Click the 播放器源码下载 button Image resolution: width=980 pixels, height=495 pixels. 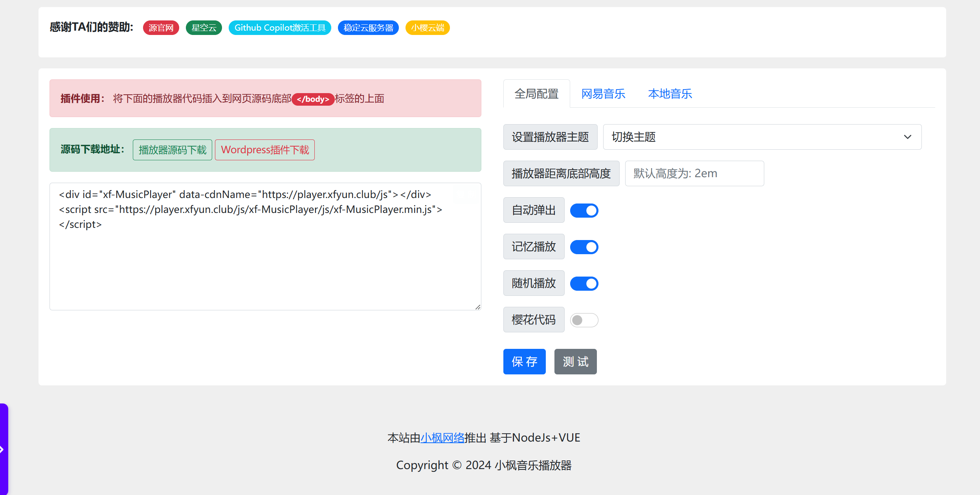[x=172, y=150]
